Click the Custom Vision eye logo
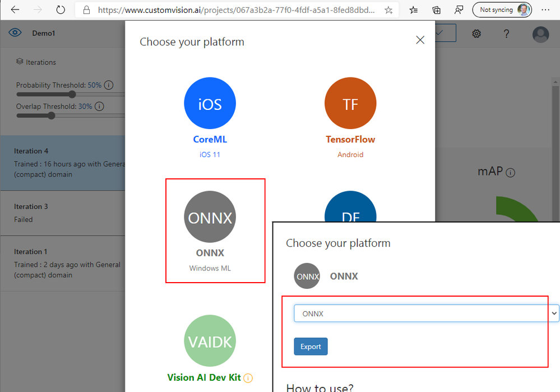Viewport: 560px width, 392px height. pos(15,33)
